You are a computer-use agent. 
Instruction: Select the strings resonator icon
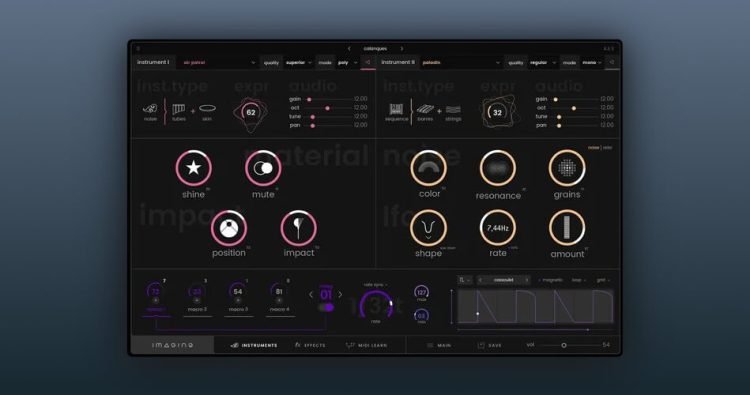(453, 110)
